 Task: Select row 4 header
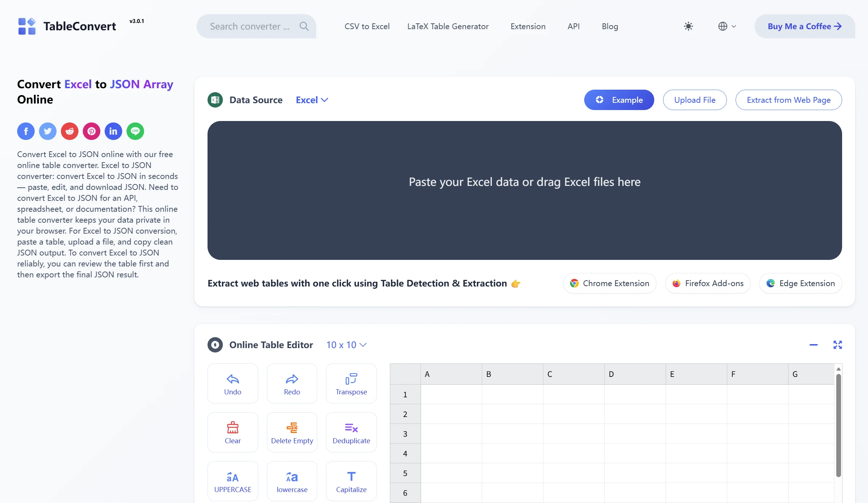pos(405,453)
